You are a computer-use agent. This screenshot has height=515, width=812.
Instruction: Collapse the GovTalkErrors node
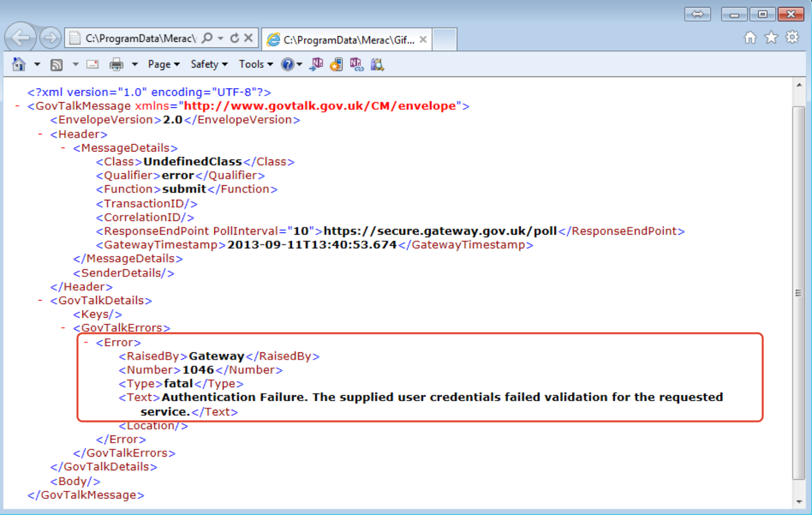click(x=63, y=328)
